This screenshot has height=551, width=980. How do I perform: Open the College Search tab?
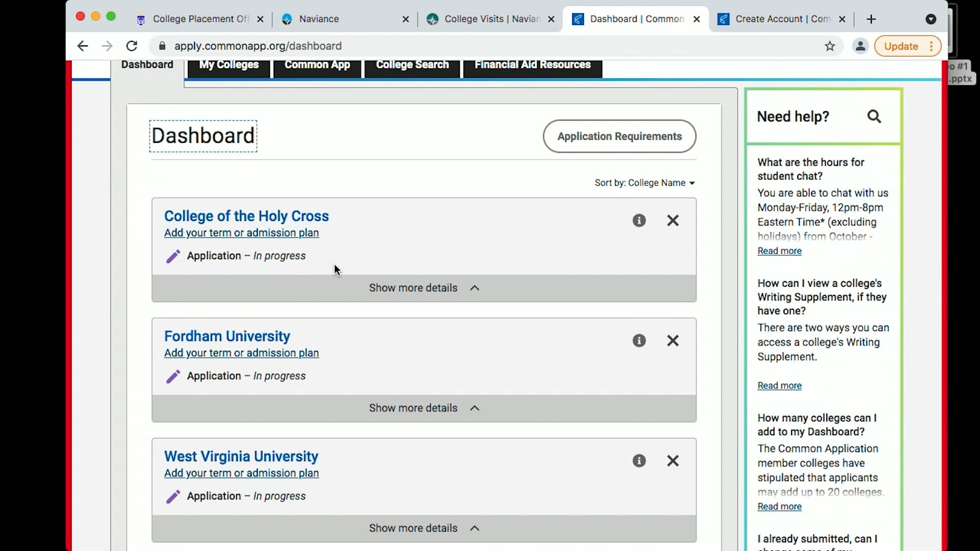coord(412,65)
